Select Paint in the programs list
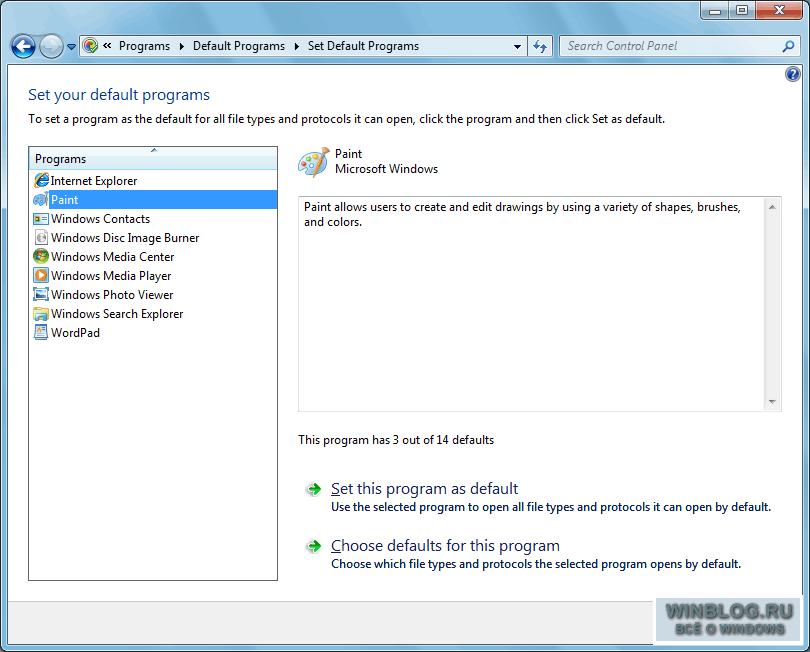810x652 pixels. (153, 200)
